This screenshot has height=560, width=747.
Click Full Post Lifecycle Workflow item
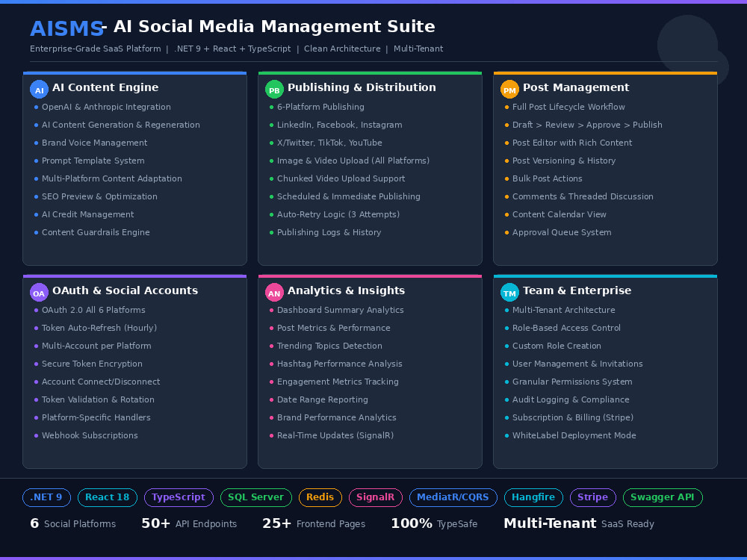click(x=568, y=107)
